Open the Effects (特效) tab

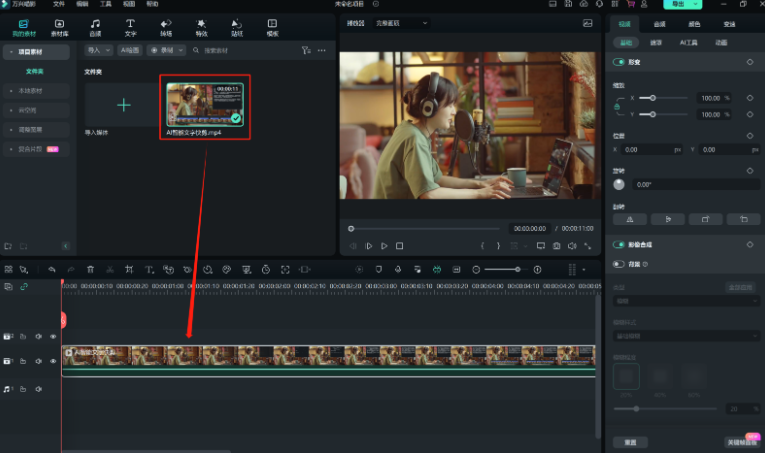201,26
